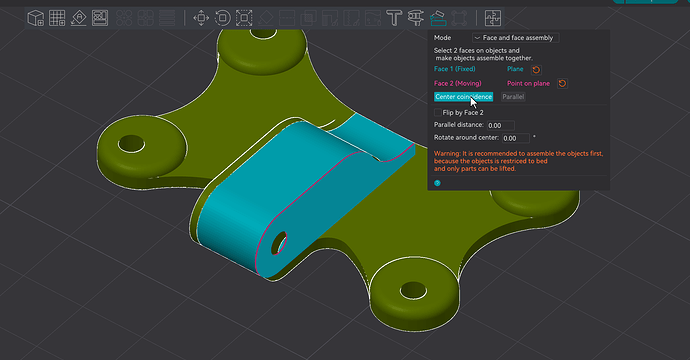
Task: Enable the Flip by Face 2 checkbox
Action: [437, 113]
